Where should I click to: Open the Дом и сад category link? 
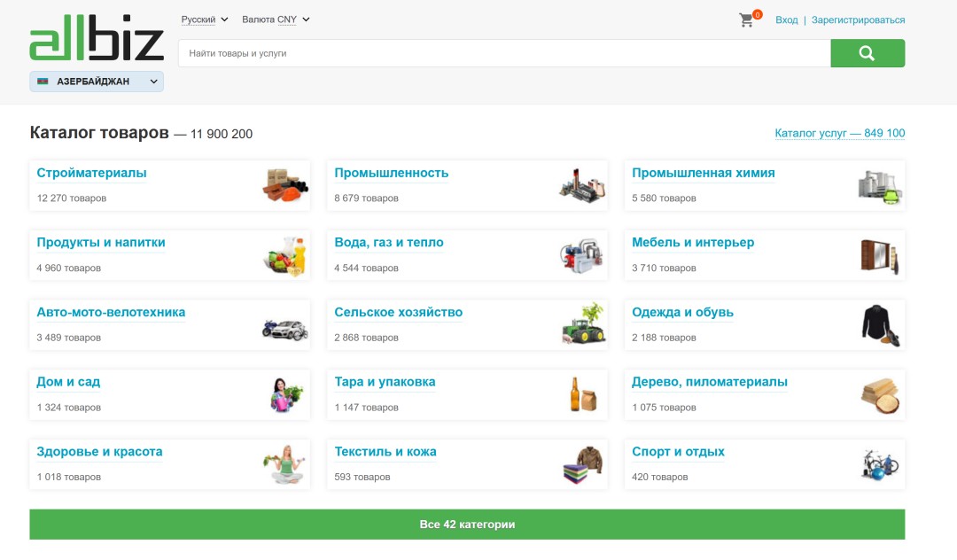click(68, 382)
